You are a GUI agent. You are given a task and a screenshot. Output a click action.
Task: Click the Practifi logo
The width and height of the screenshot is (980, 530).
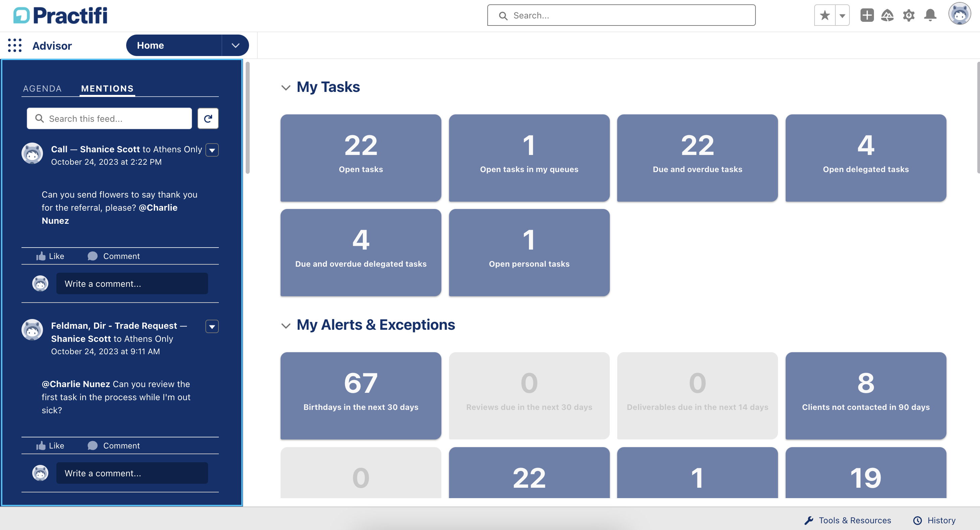click(60, 15)
